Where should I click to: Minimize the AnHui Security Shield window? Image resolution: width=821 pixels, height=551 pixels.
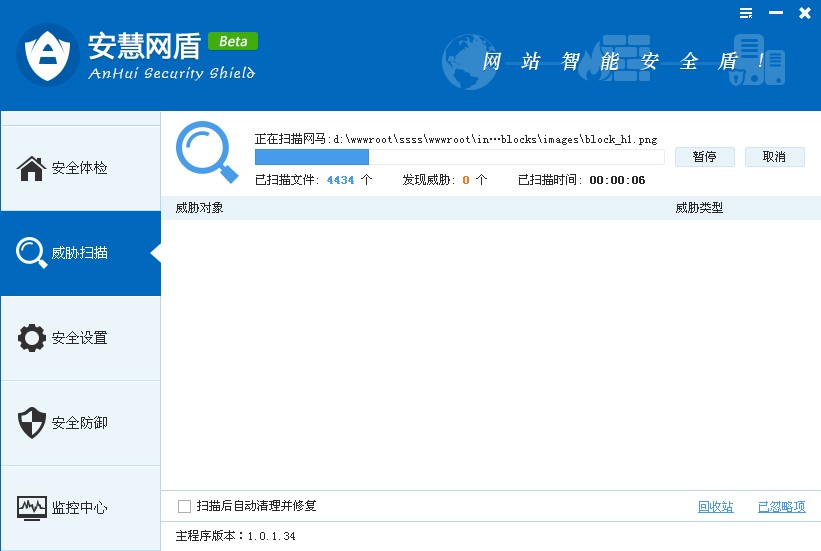point(775,13)
